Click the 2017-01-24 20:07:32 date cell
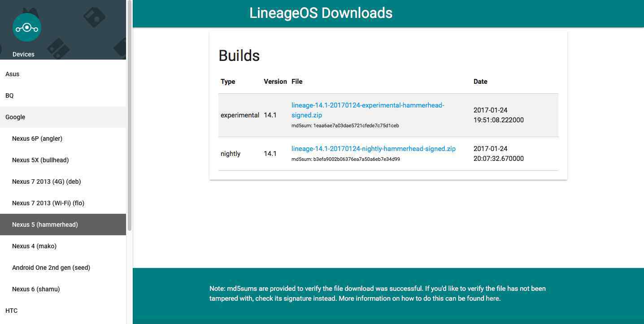Screen dimensions: 644x324 pyautogui.click(x=499, y=154)
